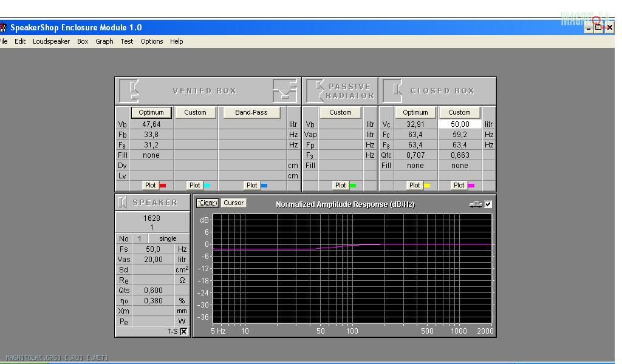The width and height of the screenshot is (622, 364).
Task: Open the Loudspeaker menu
Action: pos(51,41)
